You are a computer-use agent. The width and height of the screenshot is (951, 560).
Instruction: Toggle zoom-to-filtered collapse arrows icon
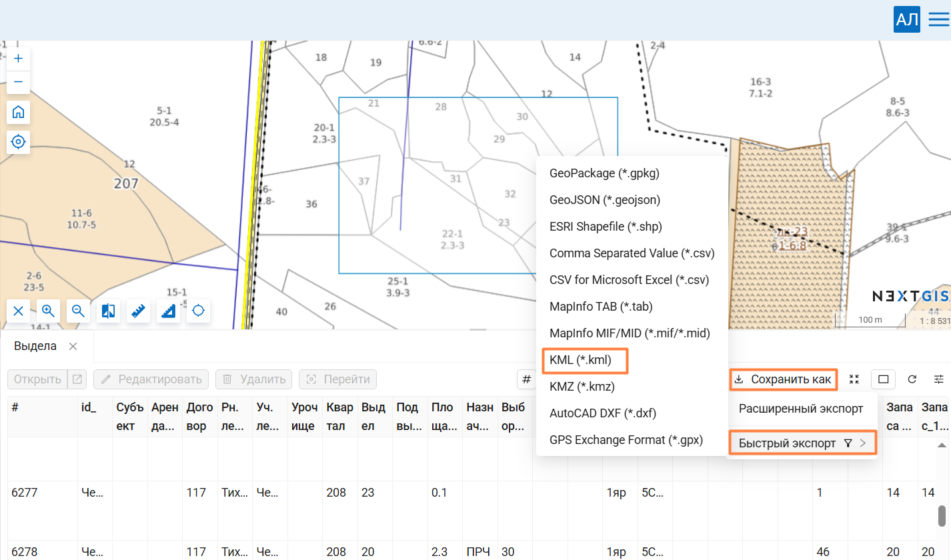(854, 379)
